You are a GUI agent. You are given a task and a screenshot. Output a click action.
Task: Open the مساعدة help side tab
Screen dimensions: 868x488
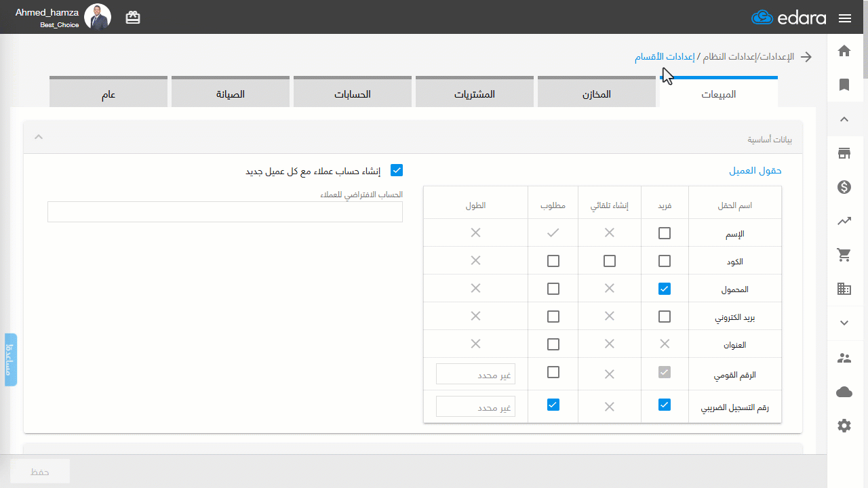(10, 359)
